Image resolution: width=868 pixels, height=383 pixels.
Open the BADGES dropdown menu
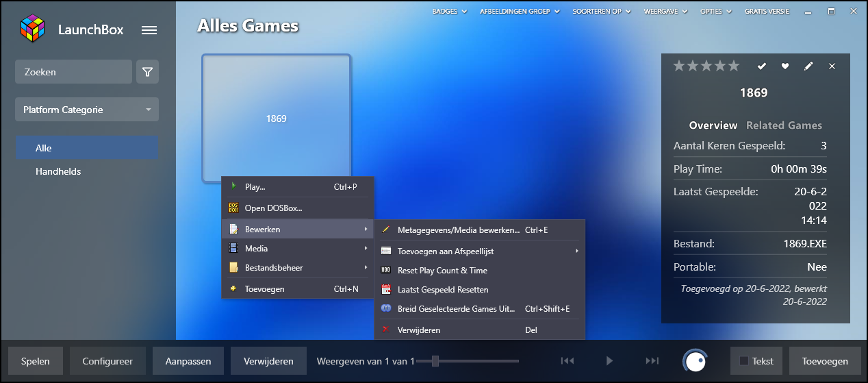point(450,12)
